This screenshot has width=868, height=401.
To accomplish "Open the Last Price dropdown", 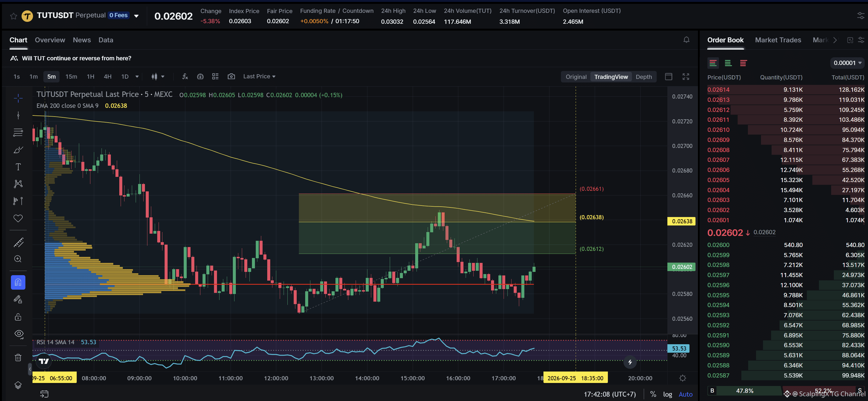I will (259, 76).
